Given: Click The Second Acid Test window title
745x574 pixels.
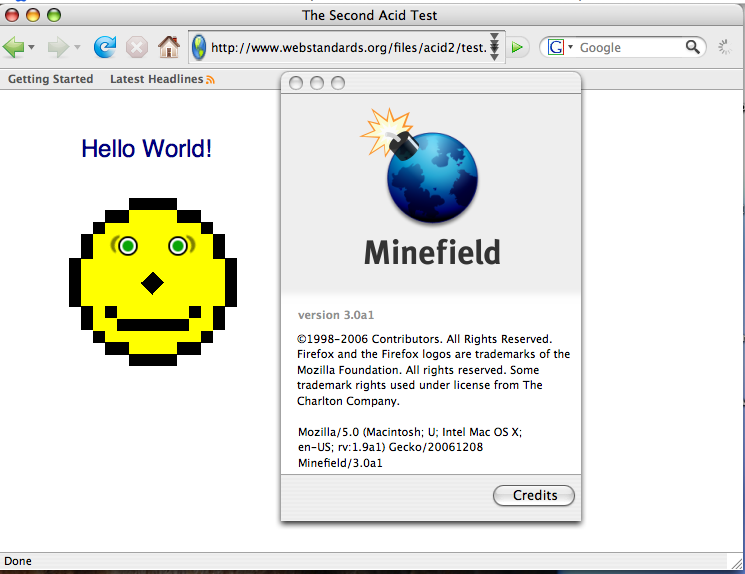Looking at the screenshot, I should (x=370, y=15).
